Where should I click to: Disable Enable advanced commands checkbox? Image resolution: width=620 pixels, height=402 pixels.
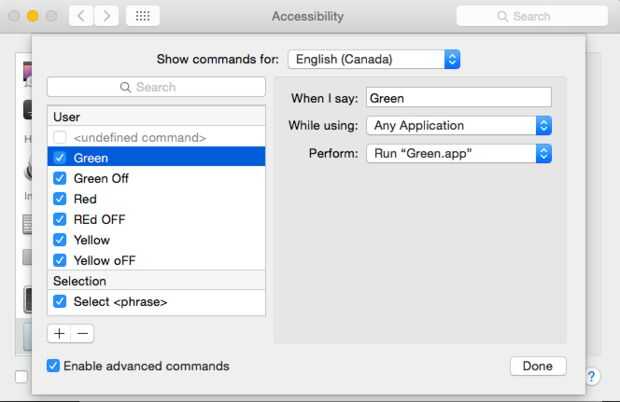pyautogui.click(x=53, y=366)
